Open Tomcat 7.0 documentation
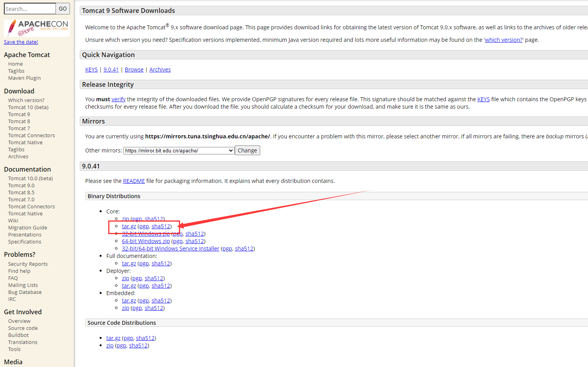Viewport: 588px width, 367px height. coord(21,199)
